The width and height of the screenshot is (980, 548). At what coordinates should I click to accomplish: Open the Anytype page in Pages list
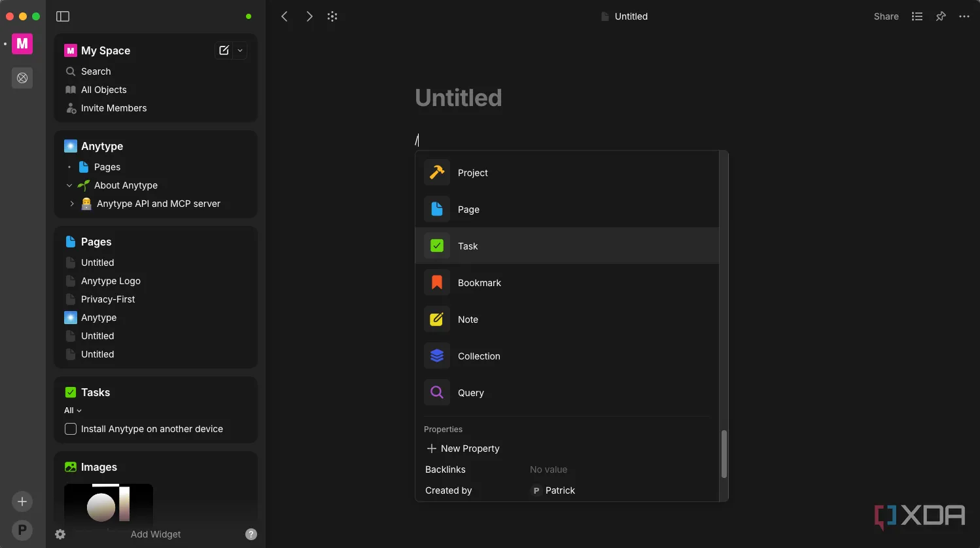99,318
